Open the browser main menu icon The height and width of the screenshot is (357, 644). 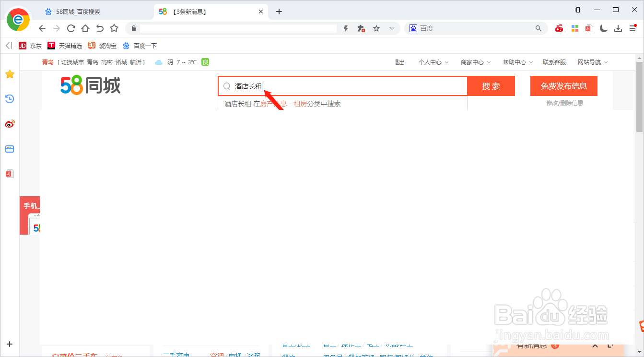point(633,29)
